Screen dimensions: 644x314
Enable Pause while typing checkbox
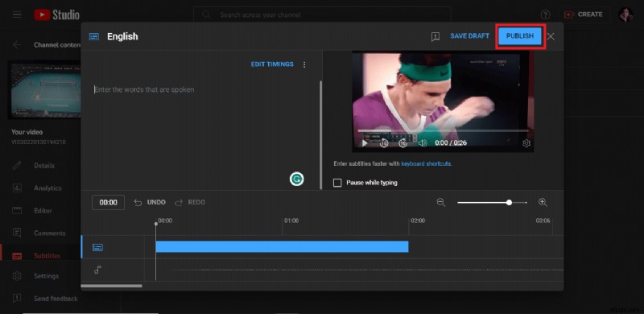[x=337, y=183]
